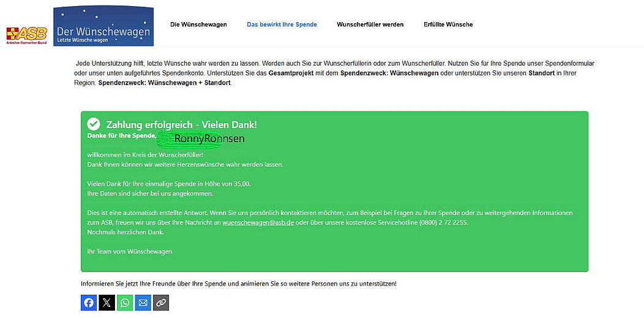The image size is (644, 318).
Task: Open the Der Wünschewagen logo banner
Action: [103, 26]
